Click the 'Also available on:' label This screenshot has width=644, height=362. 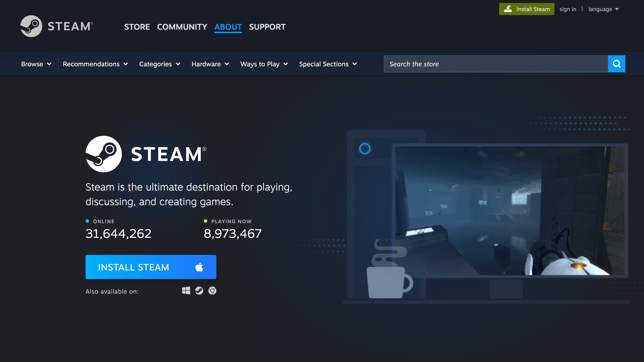112,291
